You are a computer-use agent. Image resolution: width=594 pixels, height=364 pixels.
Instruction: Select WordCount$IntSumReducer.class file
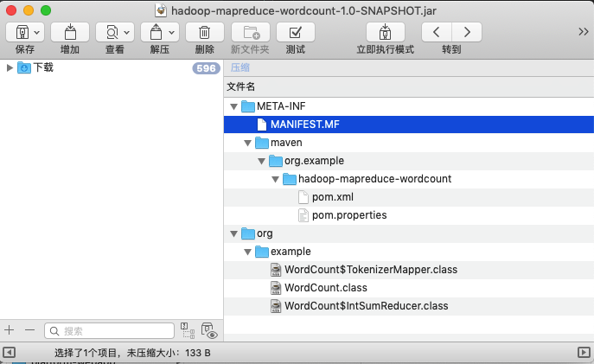click(409, 306)
